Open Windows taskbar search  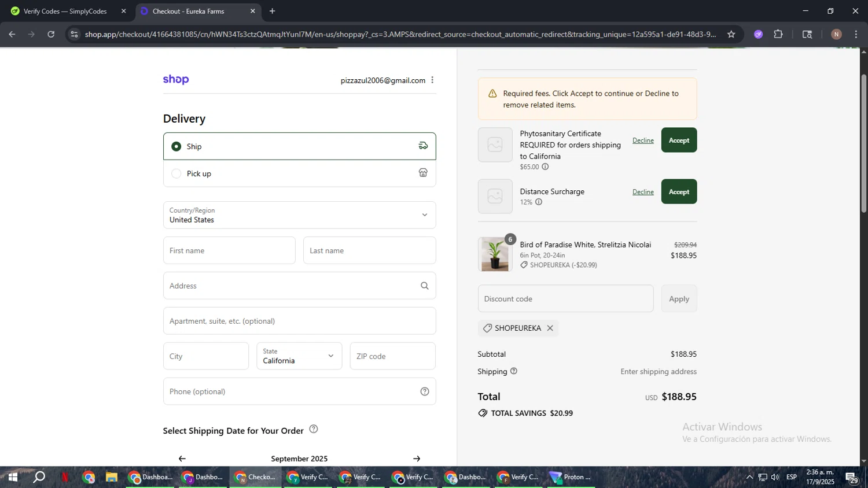point(39,477)
